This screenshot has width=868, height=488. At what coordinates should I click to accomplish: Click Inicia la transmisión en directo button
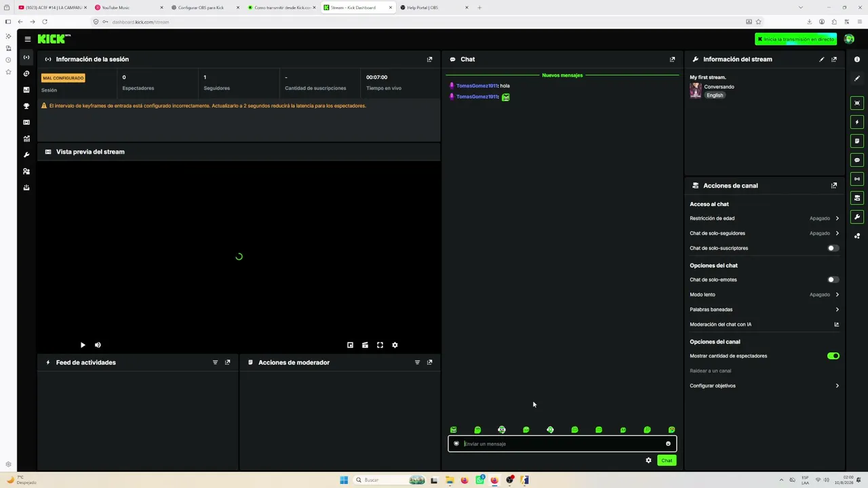pos(796,39)
